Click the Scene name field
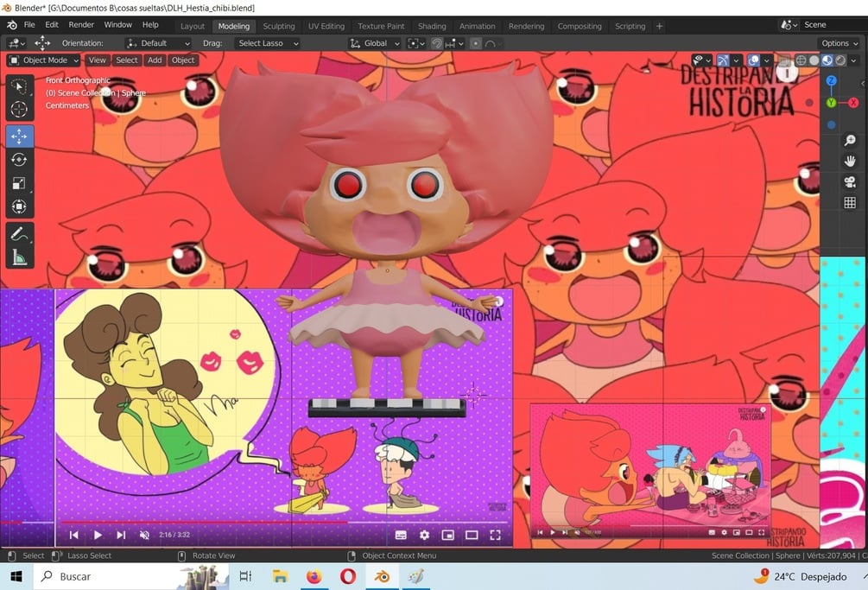868x590 pixels. pyautogui.click(x=833, y=25)
